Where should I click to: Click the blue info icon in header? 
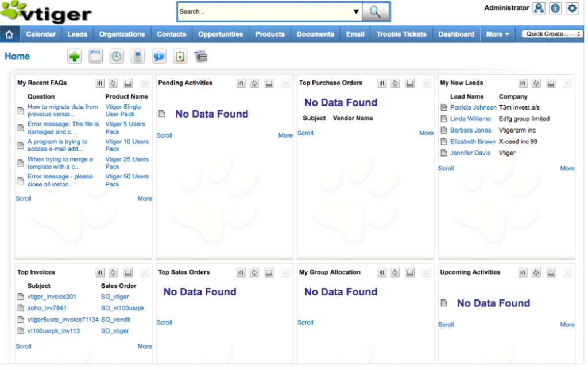click(555, 9)
